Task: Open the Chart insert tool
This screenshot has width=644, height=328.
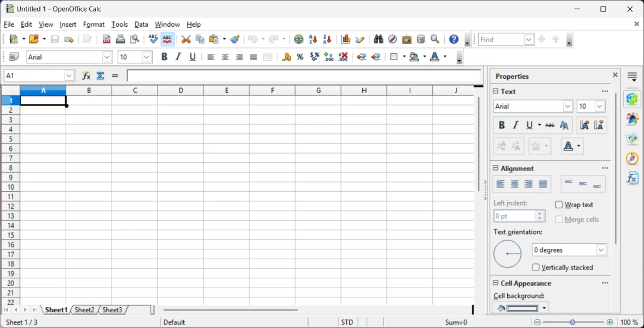Action: pos(346,39)
